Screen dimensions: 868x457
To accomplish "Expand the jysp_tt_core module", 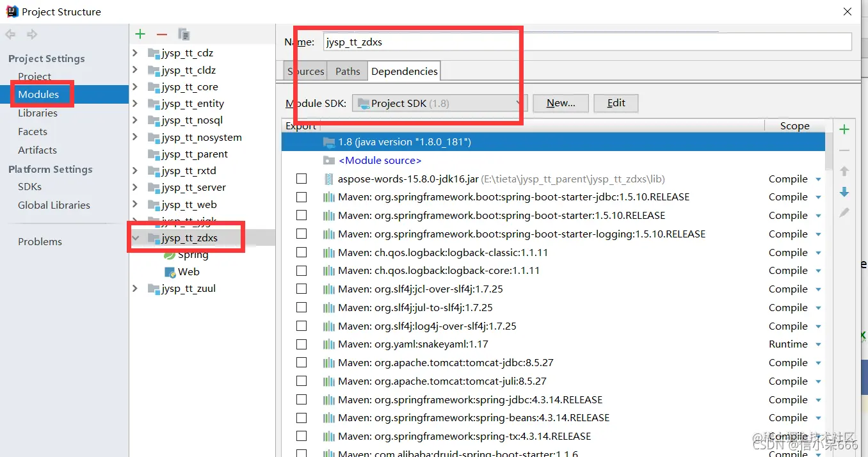I will pos(135,87).
